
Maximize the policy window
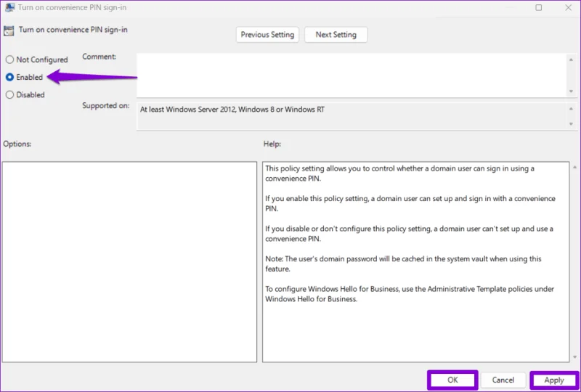click(x=538, y=7)
